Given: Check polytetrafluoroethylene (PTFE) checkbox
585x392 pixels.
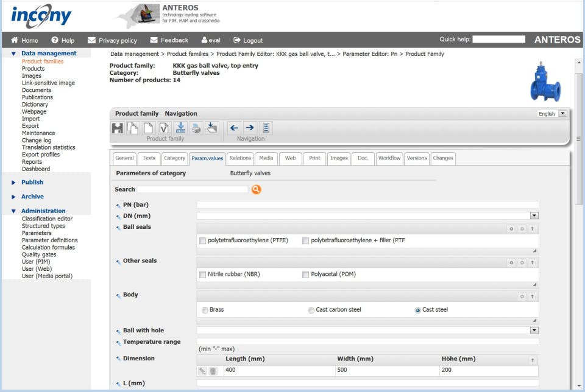Looking at the screenshot, I should click(202, 240).
